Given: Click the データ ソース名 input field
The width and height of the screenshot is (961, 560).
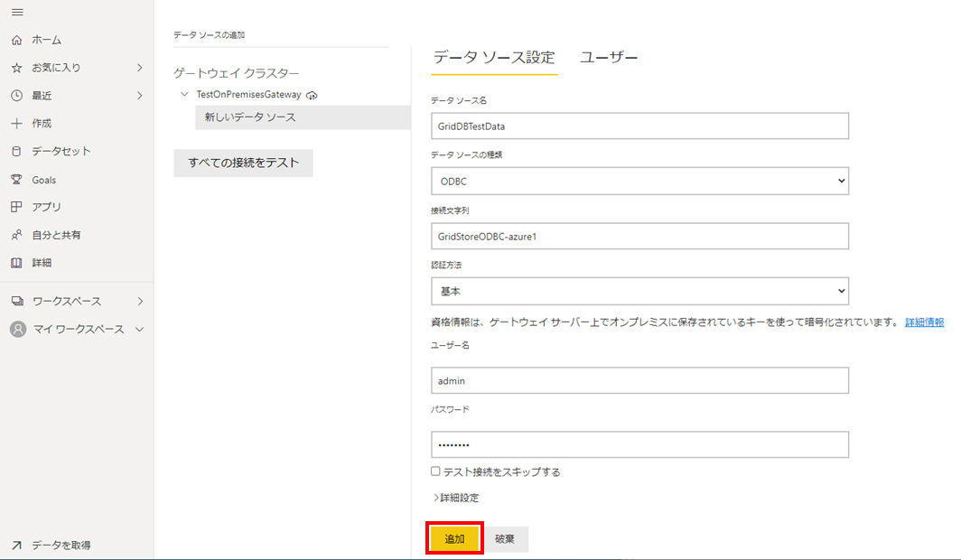Looking at the screenshot, I should [x=639, y=126].
